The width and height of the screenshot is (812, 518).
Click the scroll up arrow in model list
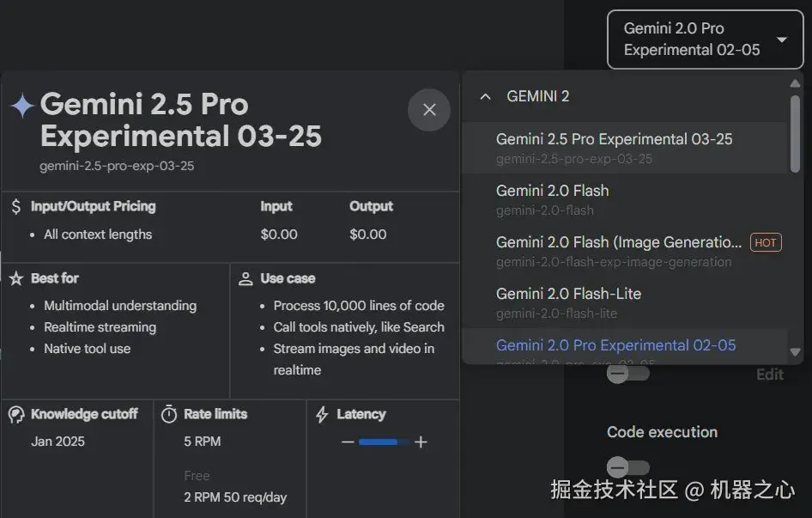click(795, 83)
